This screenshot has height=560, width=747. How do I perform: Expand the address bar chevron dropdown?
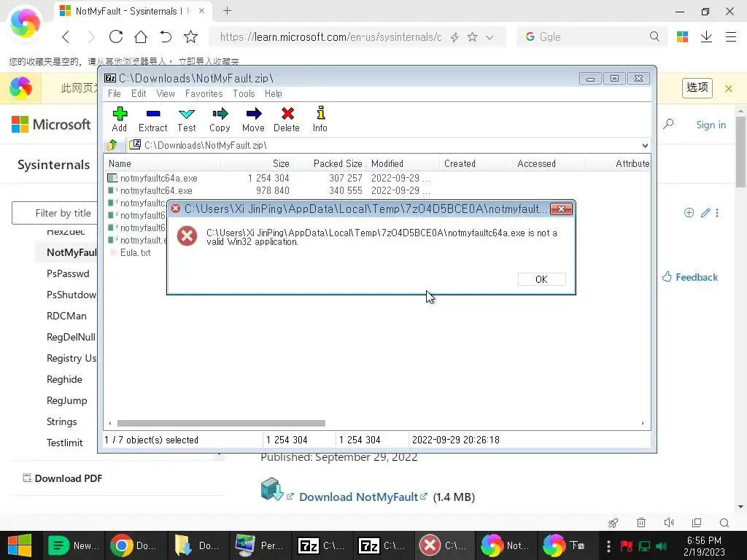[x=489, y=37]
